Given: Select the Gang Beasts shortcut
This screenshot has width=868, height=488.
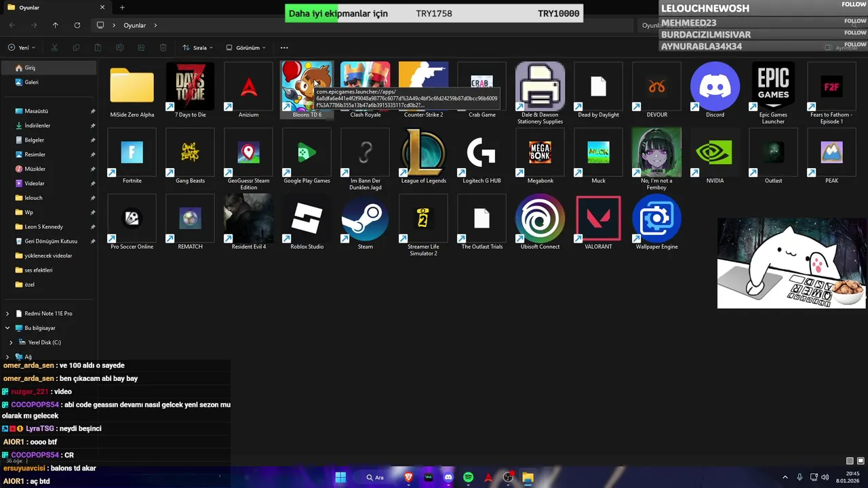Looking at the screenshot, I should pyautogui.click(x=191, y=157).
